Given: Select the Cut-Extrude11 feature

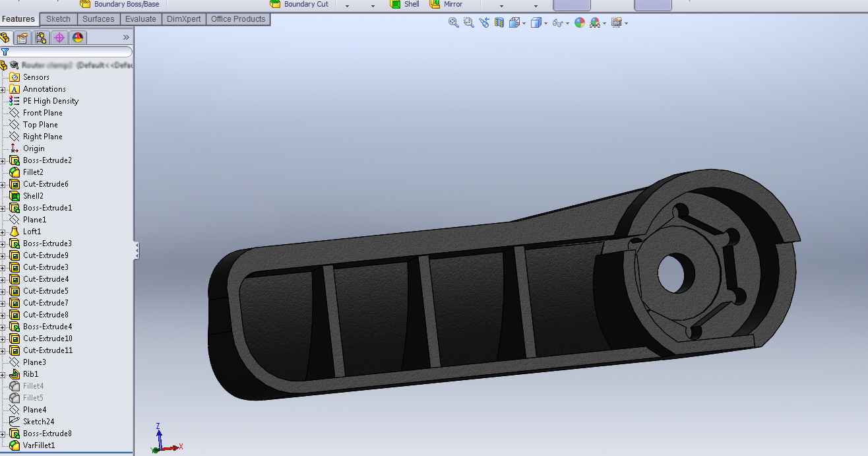Looking at the screenshot, I should (47, 350).
